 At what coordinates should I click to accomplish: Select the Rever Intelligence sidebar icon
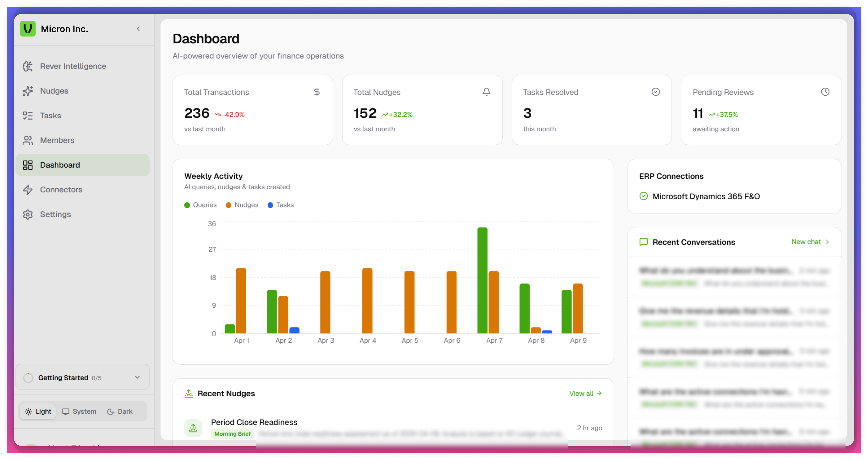(x=28, y=66)
